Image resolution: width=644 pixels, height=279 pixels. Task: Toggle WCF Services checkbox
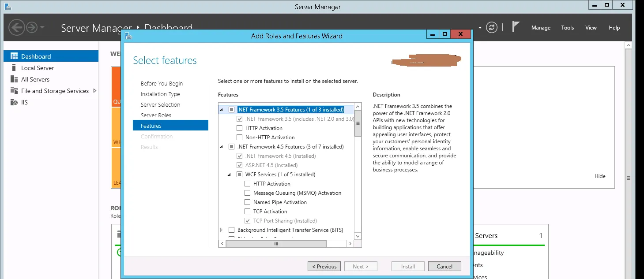[x=240, y=175]
